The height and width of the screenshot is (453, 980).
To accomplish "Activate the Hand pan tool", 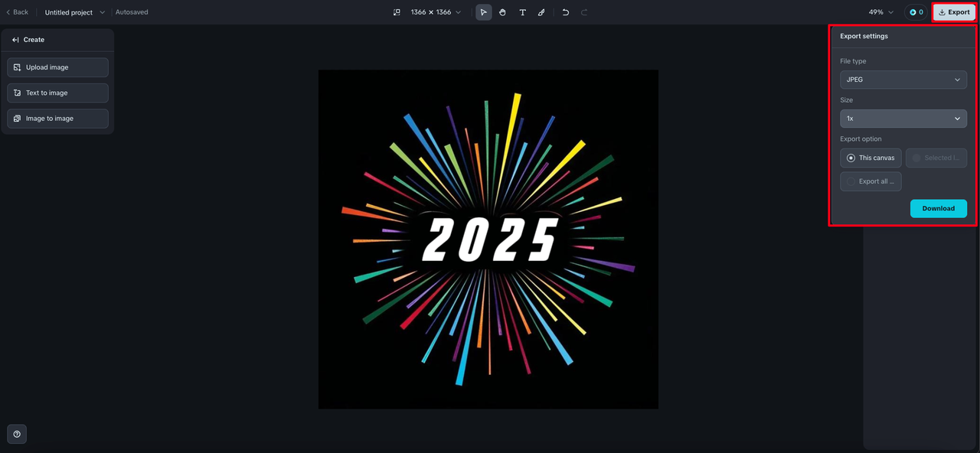I will click(503, 12).
